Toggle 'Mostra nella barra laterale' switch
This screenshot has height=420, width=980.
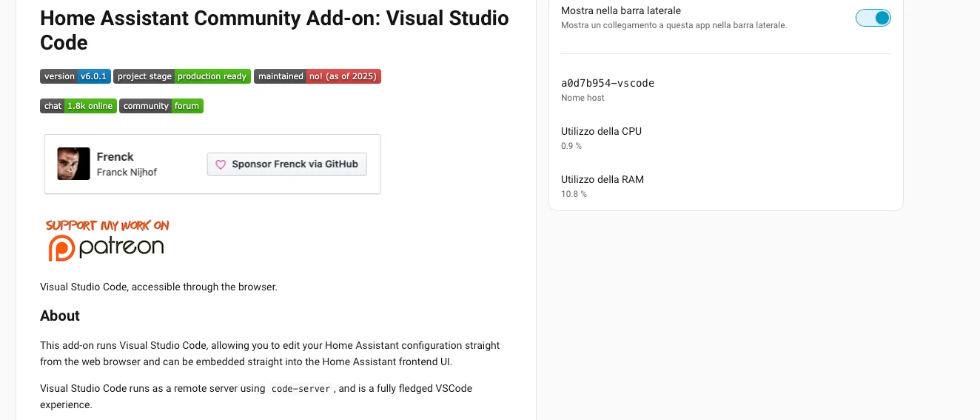tap(873, 18)
